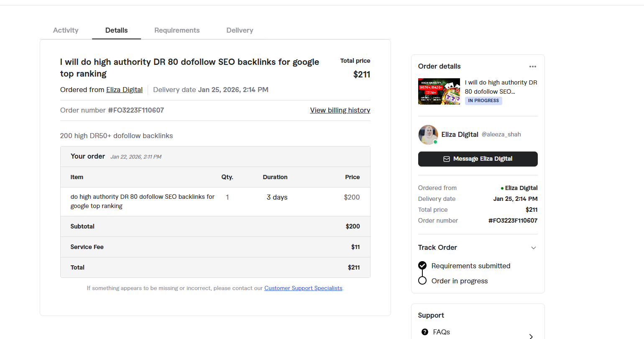
Task: Click the Eliza Digital seller link
Action: point(124,90)
